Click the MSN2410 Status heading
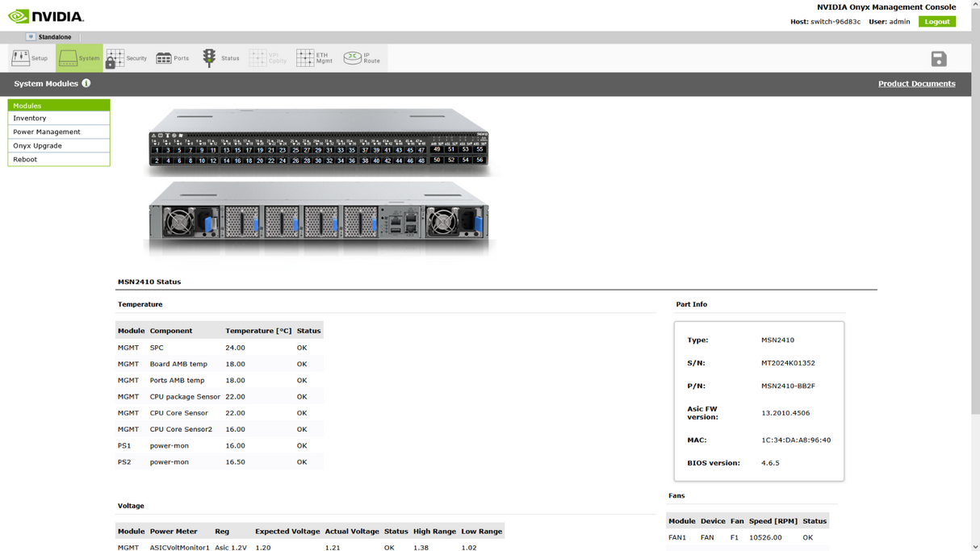This screenshot has height=551, width=980. pos(149,282)
